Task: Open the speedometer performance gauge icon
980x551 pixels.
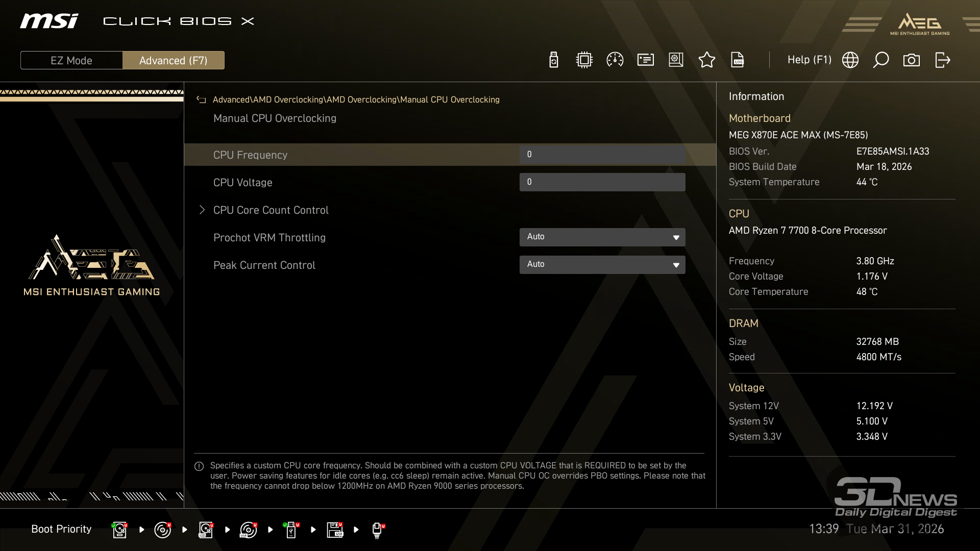Action: click(615, 60)
